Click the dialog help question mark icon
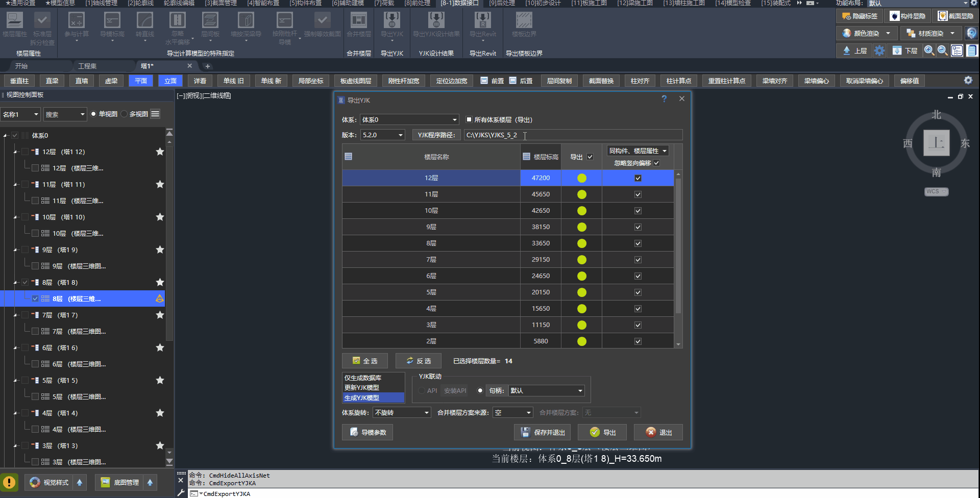This screenshot has height=498, width=980. [664, 99]
